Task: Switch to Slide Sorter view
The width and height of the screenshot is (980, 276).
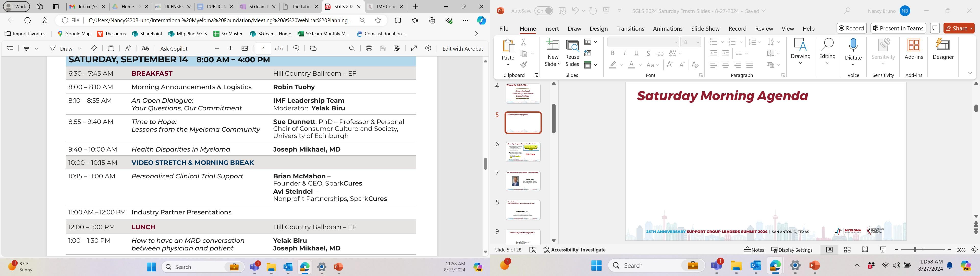Action: click(847, 250)
